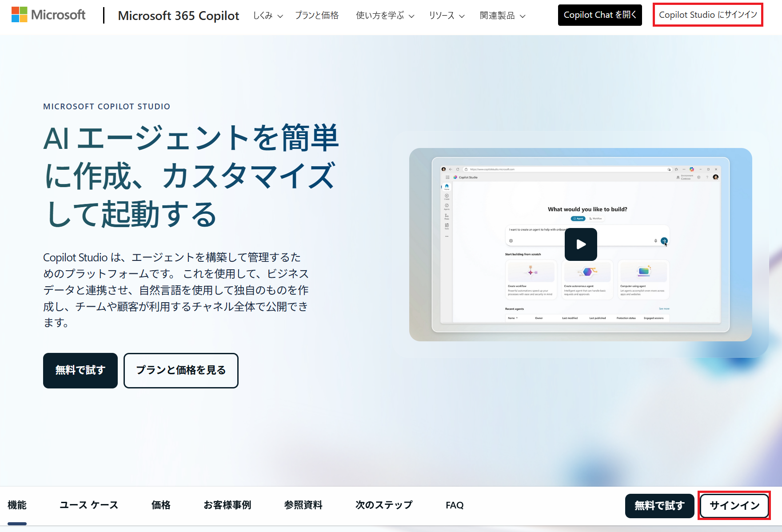Click the hero 無料で試す button
Screen dimensions: 782x532
coord(80,371)
